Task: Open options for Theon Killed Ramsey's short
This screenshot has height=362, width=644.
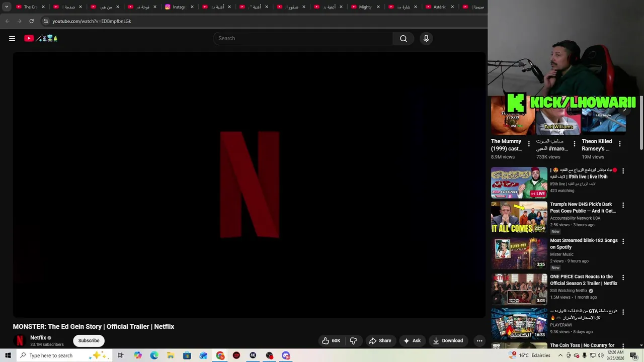Action: tap(619, 144)
